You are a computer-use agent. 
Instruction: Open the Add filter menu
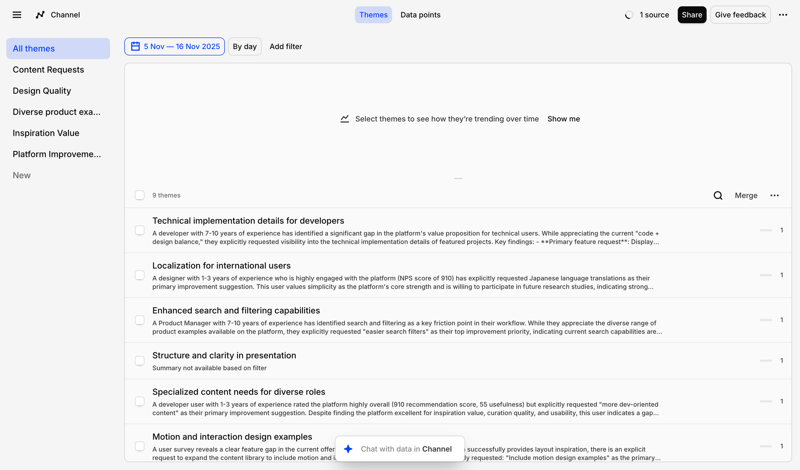[286, 47]
